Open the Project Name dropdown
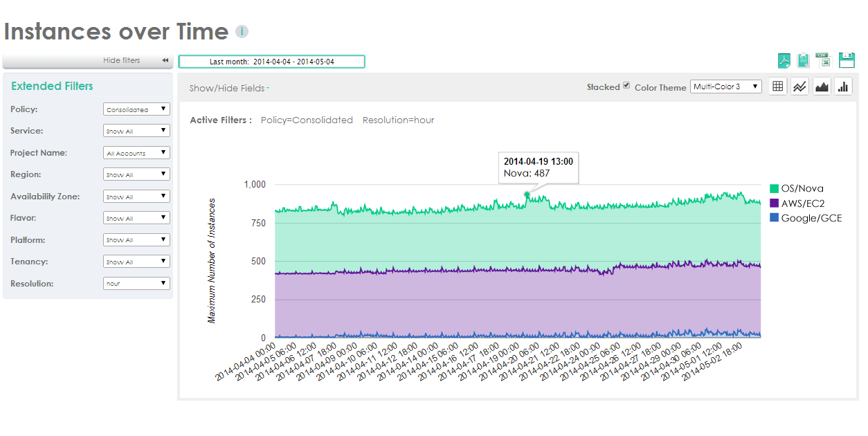Viewport: 868px width, 436px height. (136, 153)
